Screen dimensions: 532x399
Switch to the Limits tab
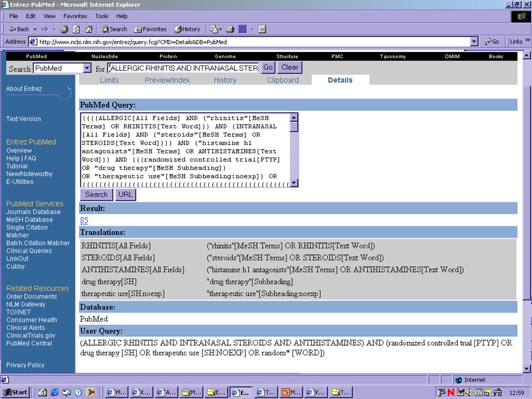tap(109, 80)
